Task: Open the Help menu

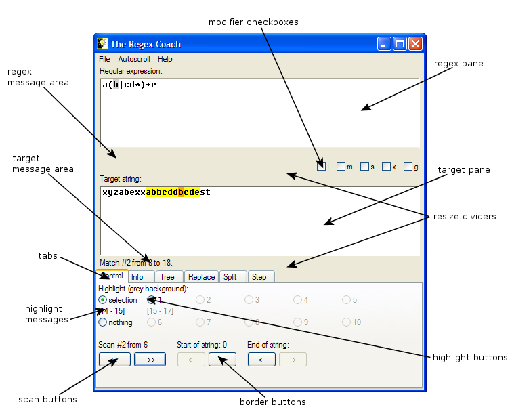Action: 165,60
